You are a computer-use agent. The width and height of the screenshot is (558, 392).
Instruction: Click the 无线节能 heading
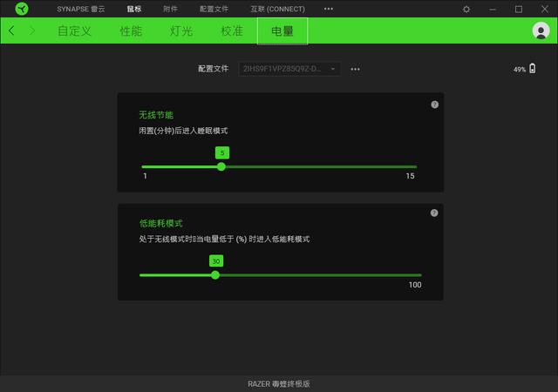click(156, 115)
